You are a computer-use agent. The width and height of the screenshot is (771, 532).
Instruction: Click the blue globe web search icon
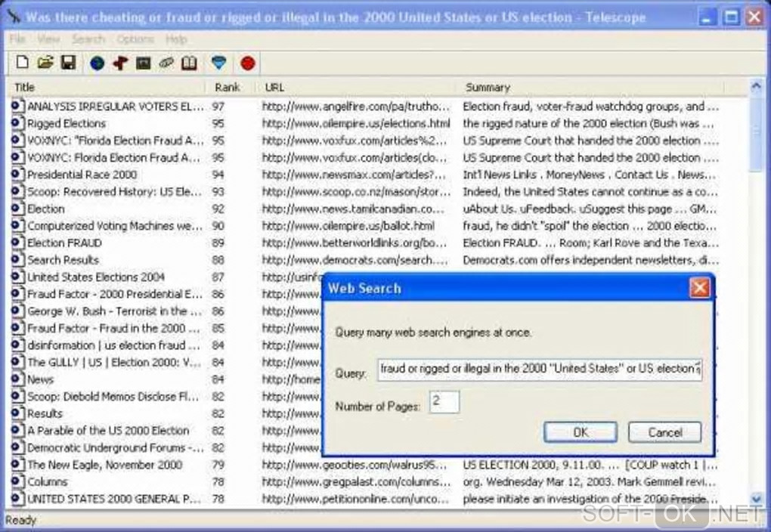(x=98, y=63)
